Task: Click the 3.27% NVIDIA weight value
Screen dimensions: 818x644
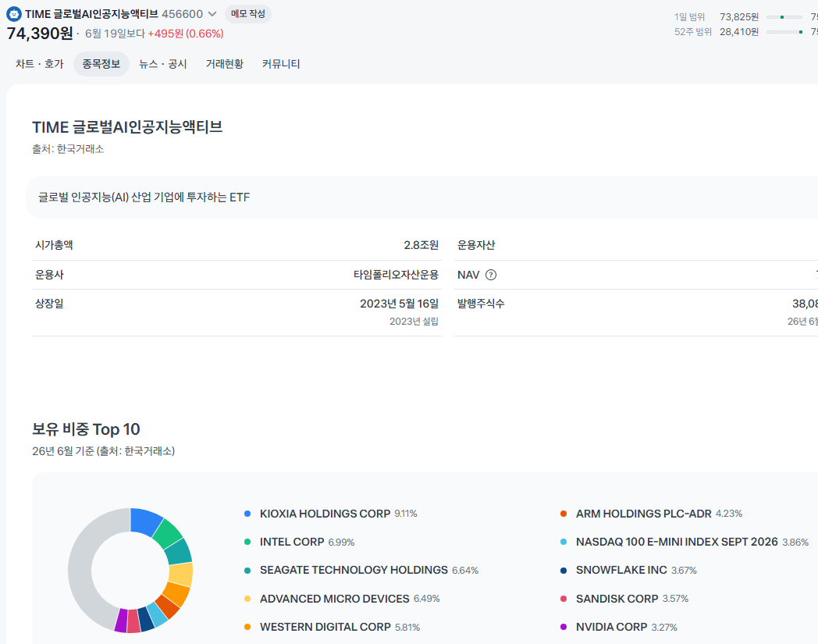Action: click(664, 628)
